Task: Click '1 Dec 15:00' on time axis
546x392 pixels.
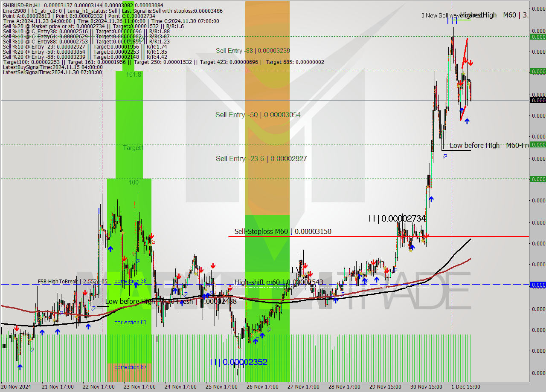Action: click(466, 387)
